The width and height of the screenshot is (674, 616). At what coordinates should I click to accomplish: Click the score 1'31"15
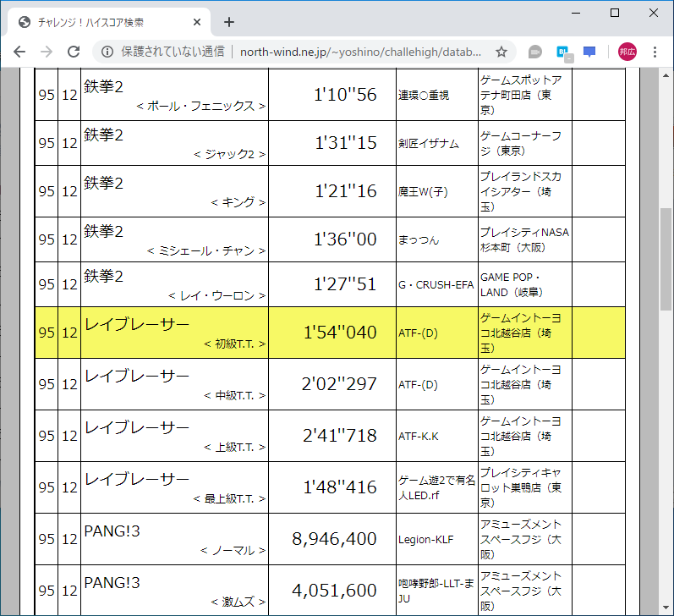[346, 143]
